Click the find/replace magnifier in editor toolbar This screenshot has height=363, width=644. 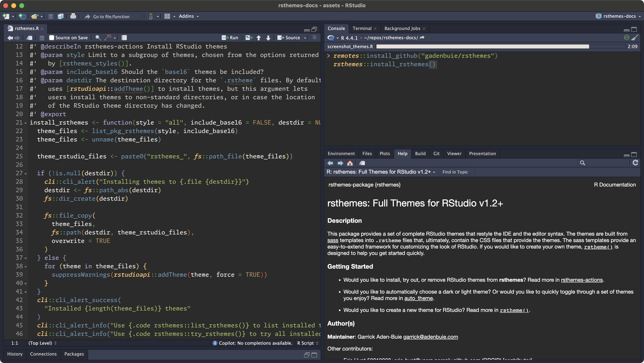coord(98,37)
